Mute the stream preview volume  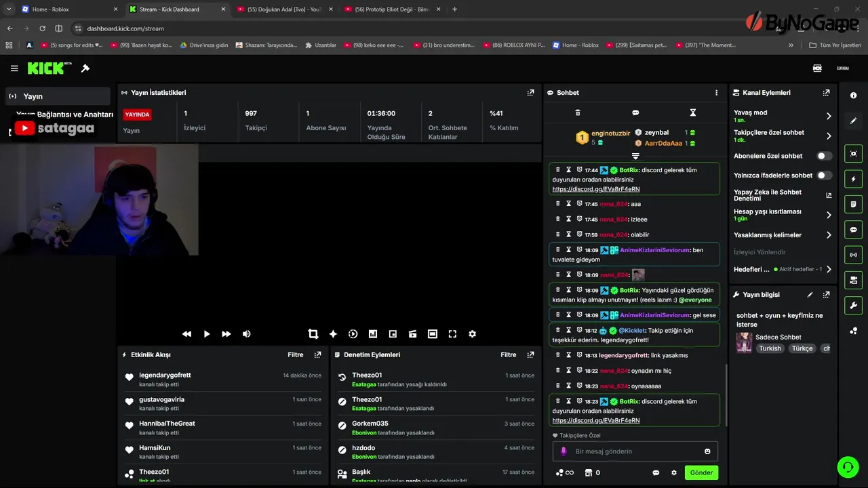point(247,334)
